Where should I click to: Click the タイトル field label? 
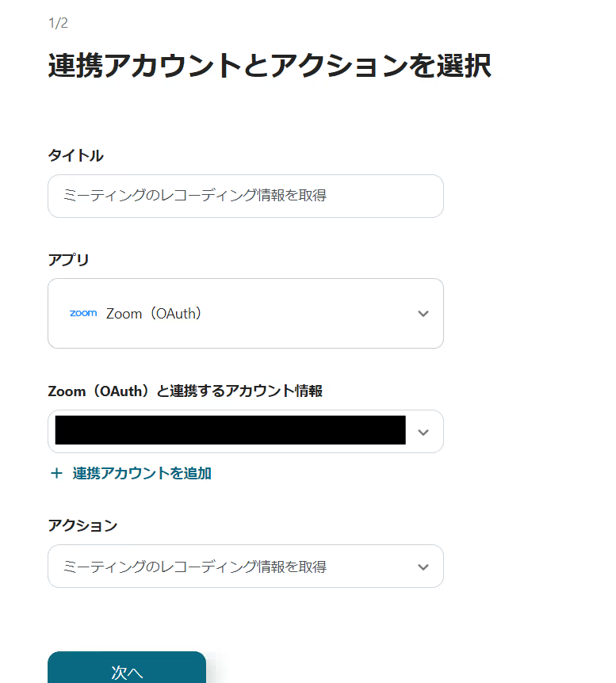75,156
